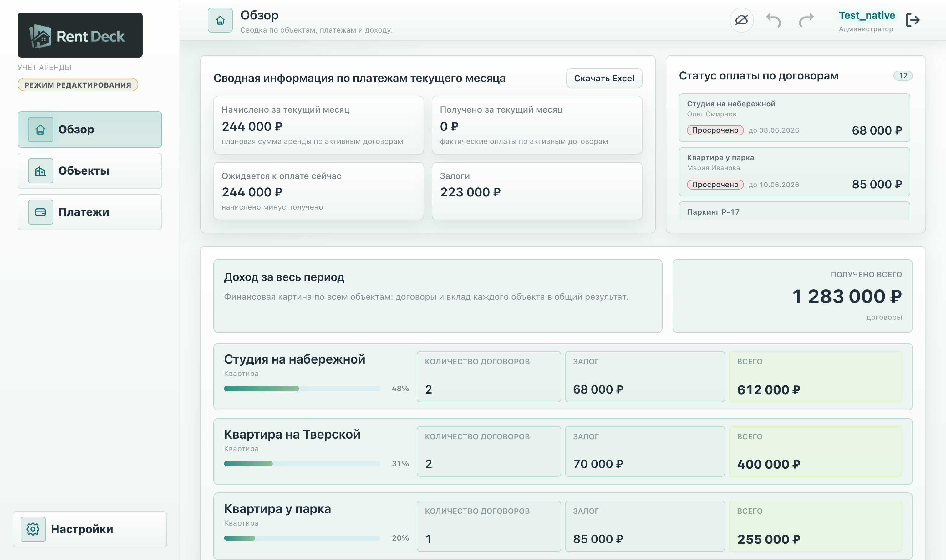
Task: Click the Статус оплаты по договорам heading
Action: point(759,76)
